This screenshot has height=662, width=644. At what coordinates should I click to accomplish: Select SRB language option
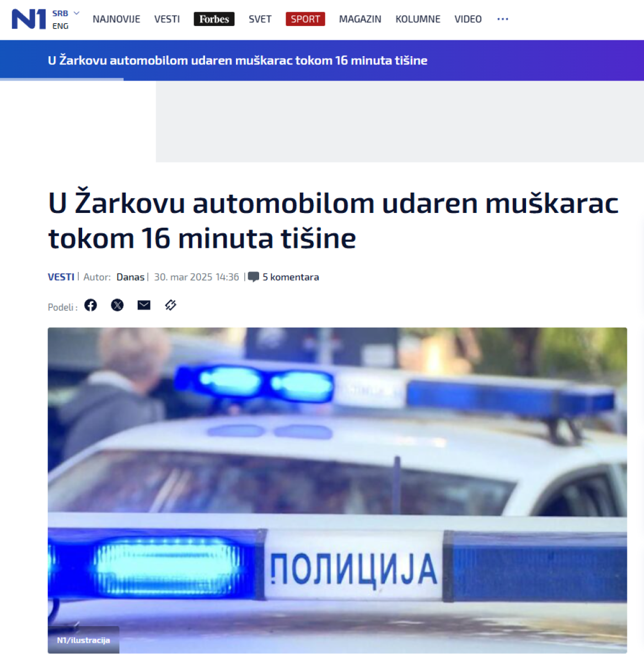tap(60, 13)
